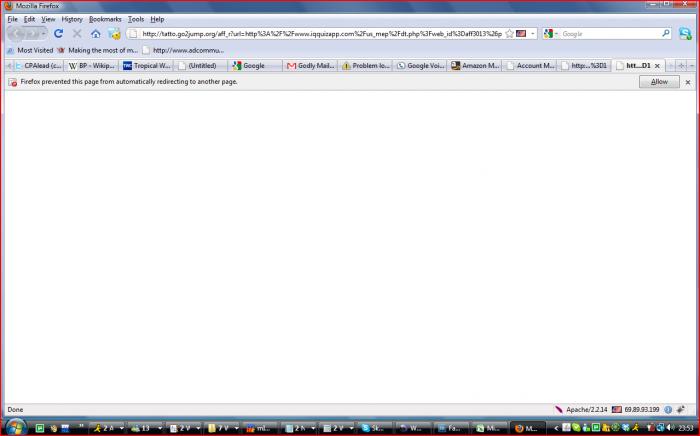The height and width of the screenshot is (436, 700).
Task: Open 'Making the most of m...' bookmark
Action: coord(97,50)
